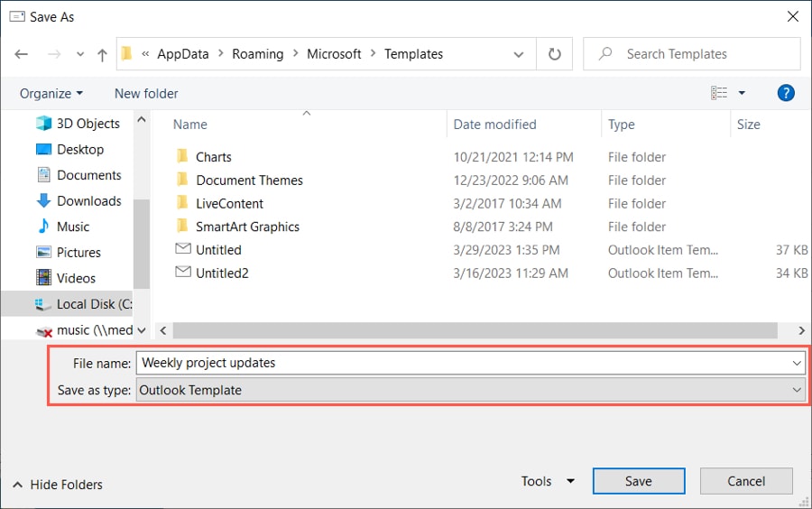The height and width of the screenshot is (509, 812).
Task: Click the Charts folder icon
Action: click(x=182, y=155)
